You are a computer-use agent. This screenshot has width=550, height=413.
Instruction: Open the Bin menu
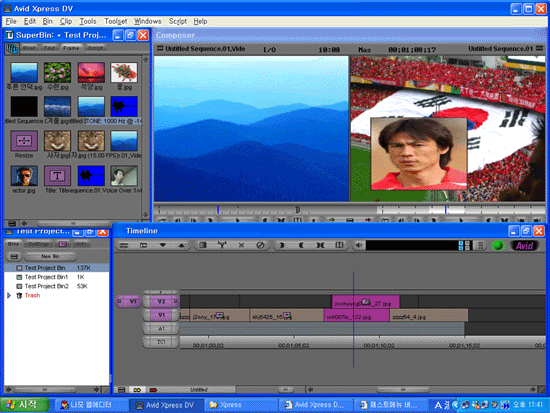47,21
